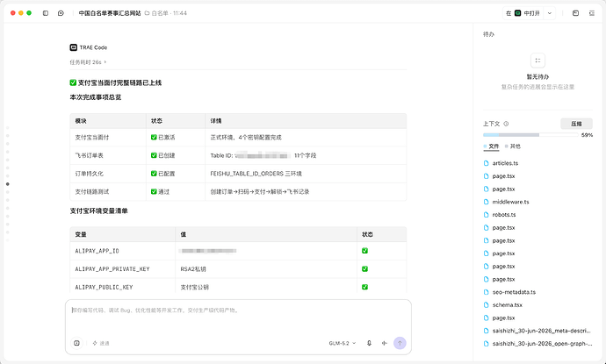
Task: Click the file icon beside seo-metadata.ts
Action: (487, 292)
